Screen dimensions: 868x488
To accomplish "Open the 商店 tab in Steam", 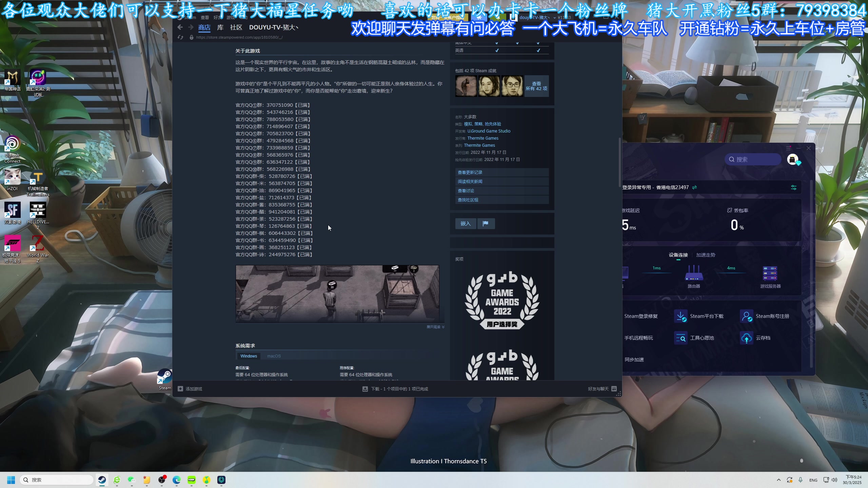I will (x=204, y=27).
